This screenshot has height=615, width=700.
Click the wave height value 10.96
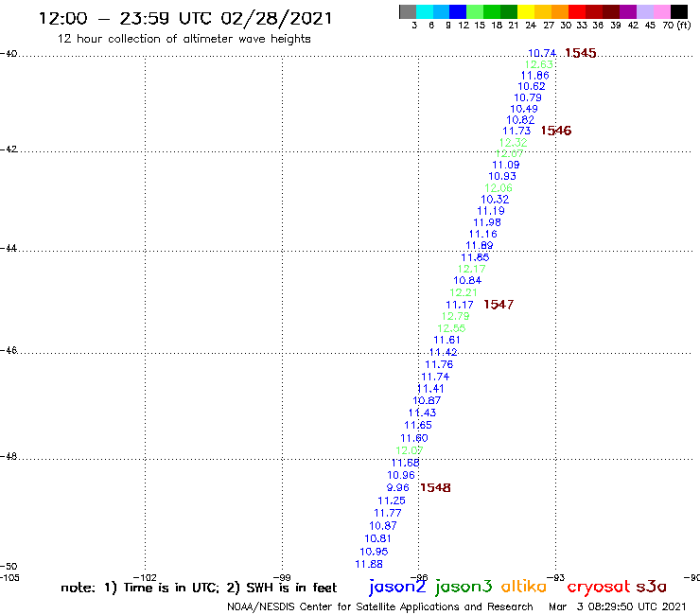(x=401, y=475)
